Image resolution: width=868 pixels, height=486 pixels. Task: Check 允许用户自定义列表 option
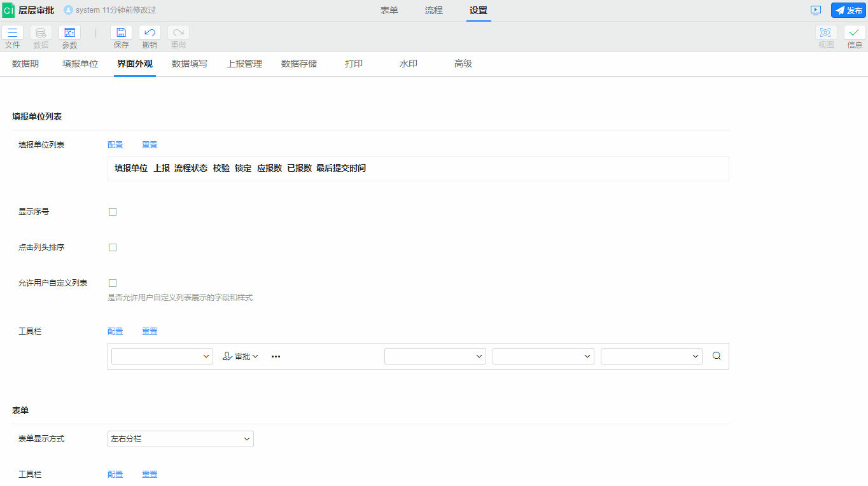click(113, 283)
